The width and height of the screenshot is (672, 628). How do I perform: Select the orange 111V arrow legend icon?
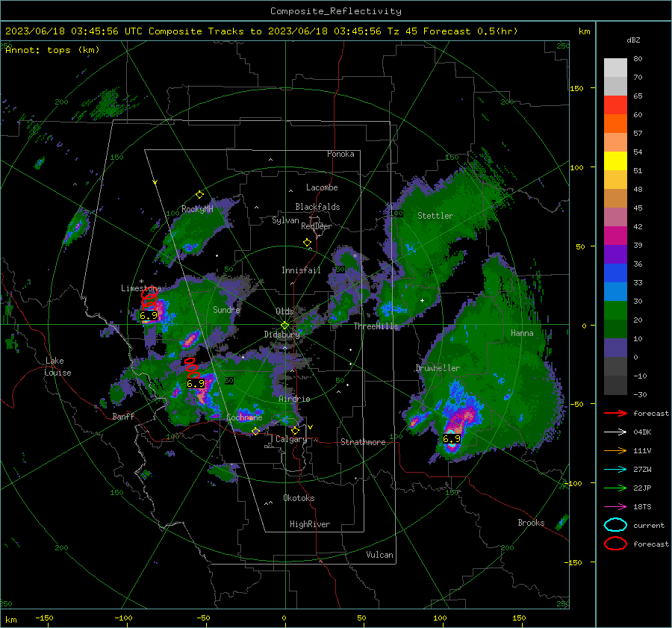[x=615, y=450]
